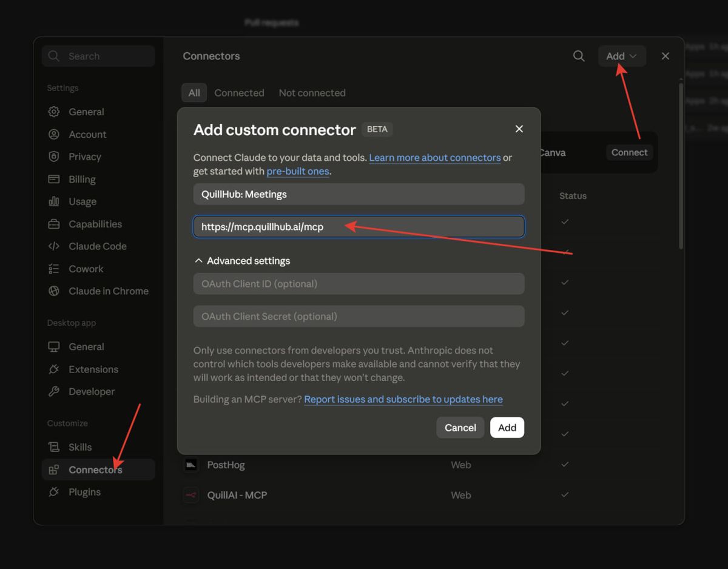Viewport: 728px width, 569px height.
Task: Select the PostHog connector name
Action: click(226, 465)
